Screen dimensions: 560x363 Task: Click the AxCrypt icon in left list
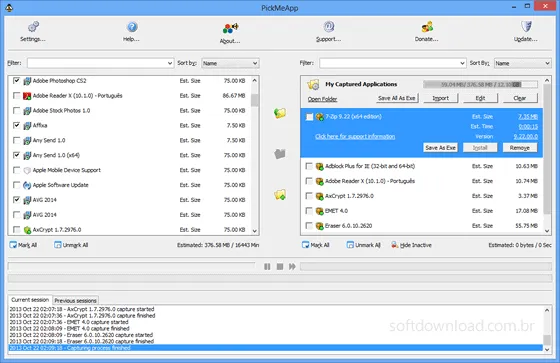[27, 230]
